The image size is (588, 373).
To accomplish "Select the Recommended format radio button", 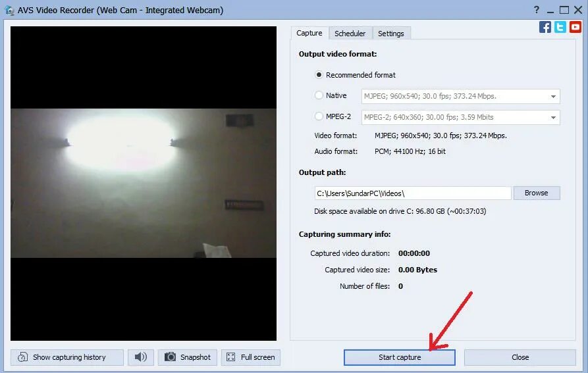I will (319, 75).
